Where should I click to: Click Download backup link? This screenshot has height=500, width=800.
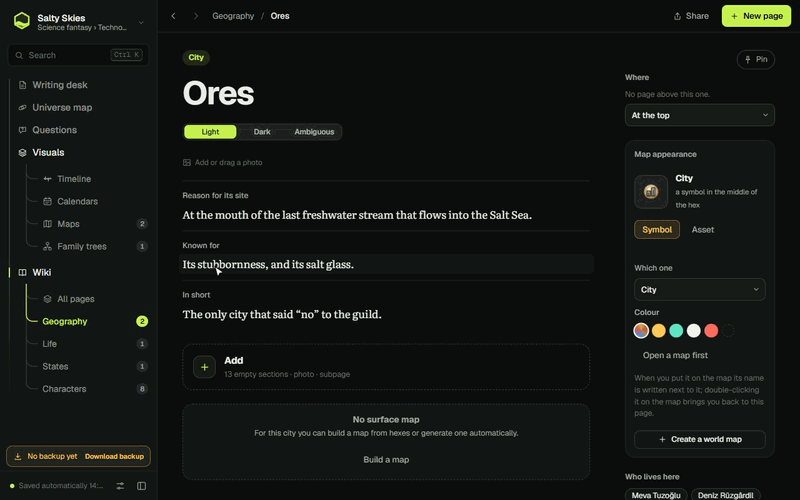point(114,456)
